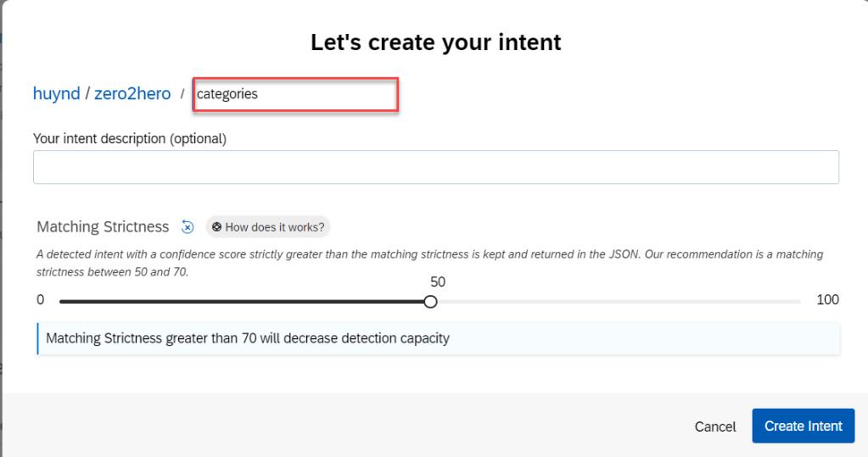Reset the Matching Strictness value icon
Viewport: 868px width, 457px height.
(x=188, y=227)
